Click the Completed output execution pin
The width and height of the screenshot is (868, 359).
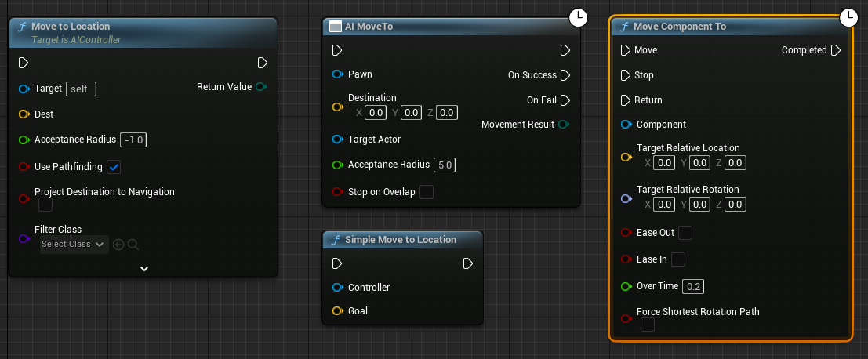click(x=836, y=50)
